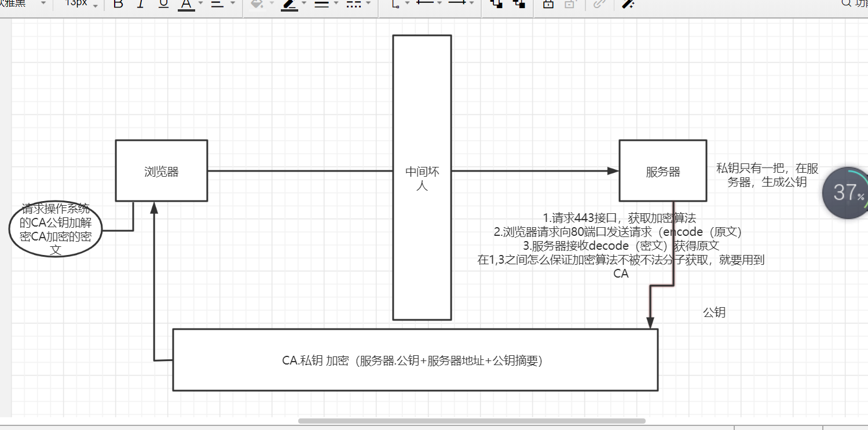Image resolution: width=868 pixels, height=430 pixels.
Task: Select the ellipse with CA公钥 text
Action: [x=56, y=230]
